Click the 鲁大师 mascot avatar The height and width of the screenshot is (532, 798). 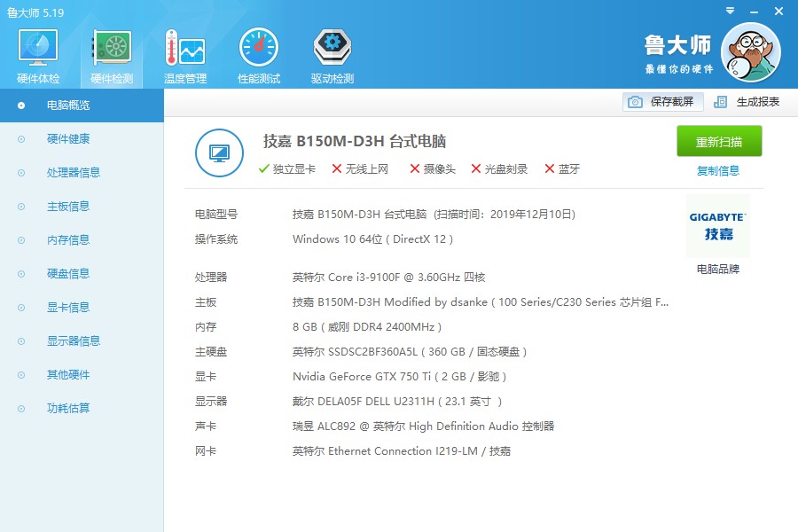coord(750,53)
